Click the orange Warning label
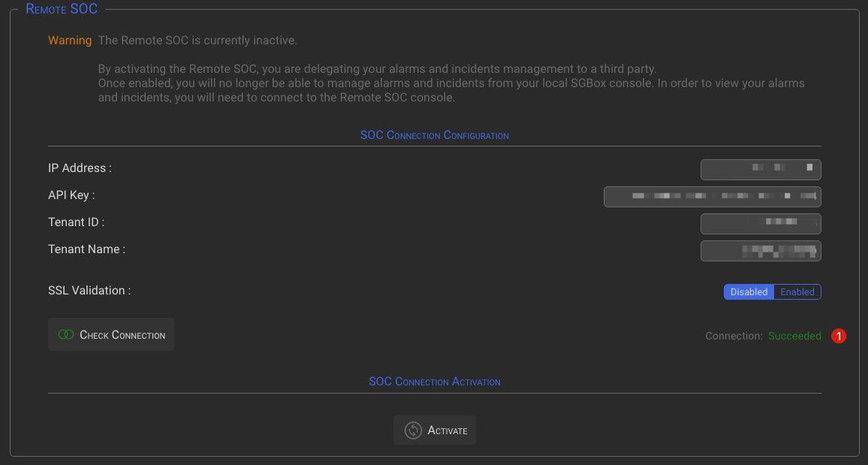The image size is (868, 465). click(x=70, y=41)
